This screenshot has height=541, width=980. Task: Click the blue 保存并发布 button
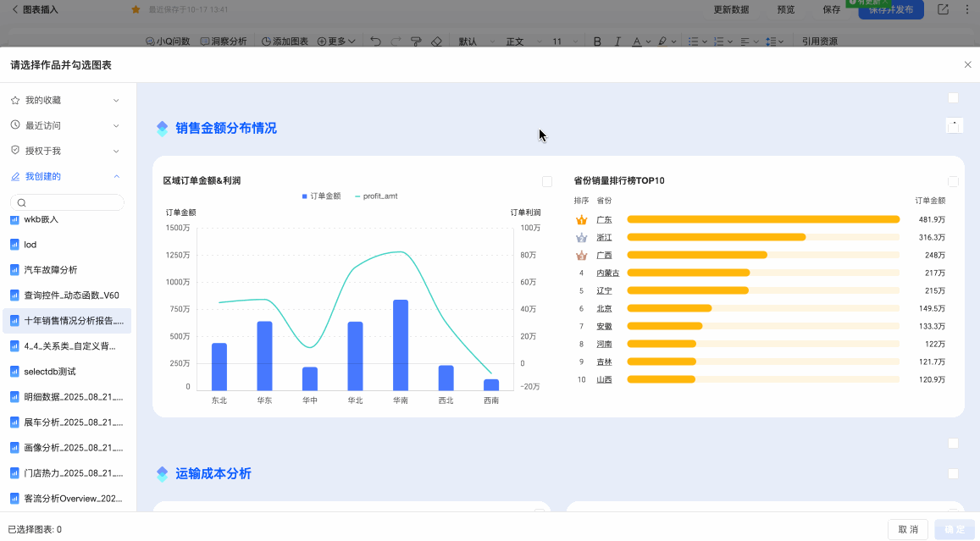890,9
